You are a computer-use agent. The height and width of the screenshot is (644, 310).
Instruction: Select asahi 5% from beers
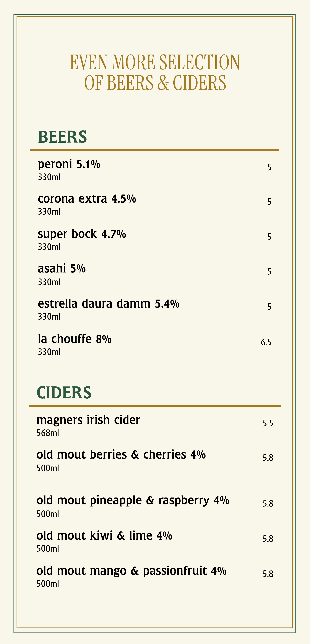point(62,268)
